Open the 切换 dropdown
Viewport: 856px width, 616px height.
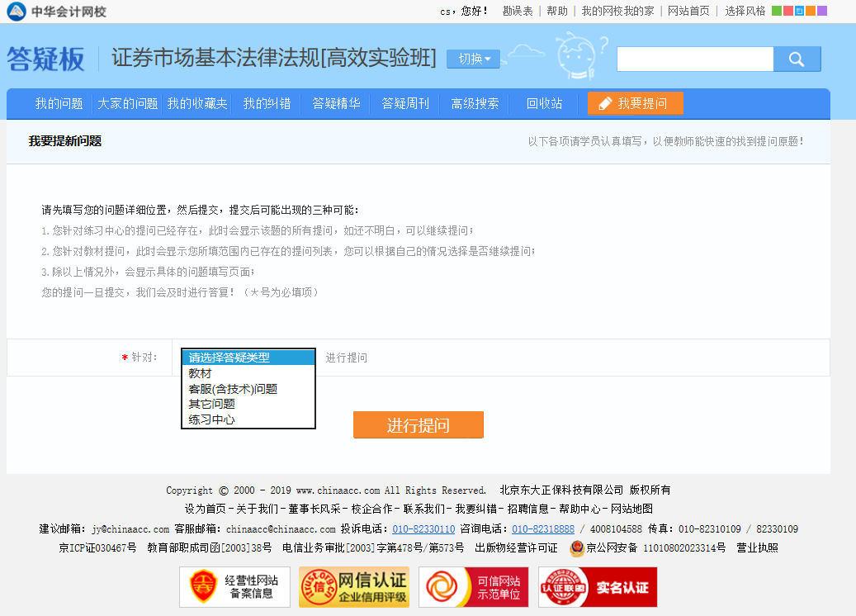[472, 59]
